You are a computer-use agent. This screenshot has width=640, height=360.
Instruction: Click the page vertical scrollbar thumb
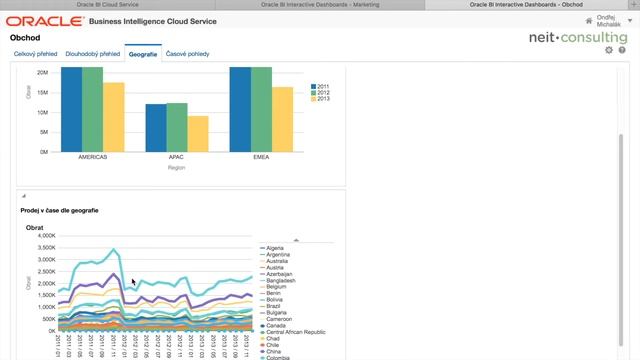click(621, 240)
